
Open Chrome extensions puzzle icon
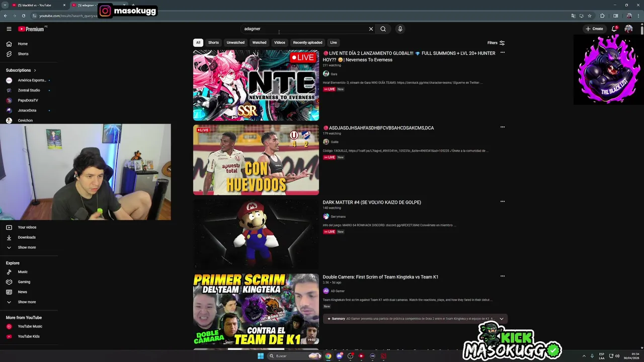pyautogui.click(x=602, y=16)
